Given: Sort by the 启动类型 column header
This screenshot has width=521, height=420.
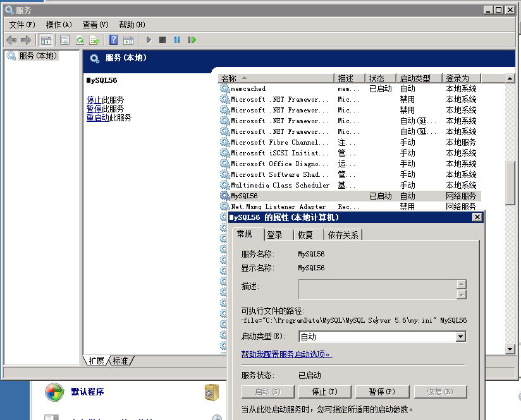Looking at the screenshot, I should tap(419, 78).
